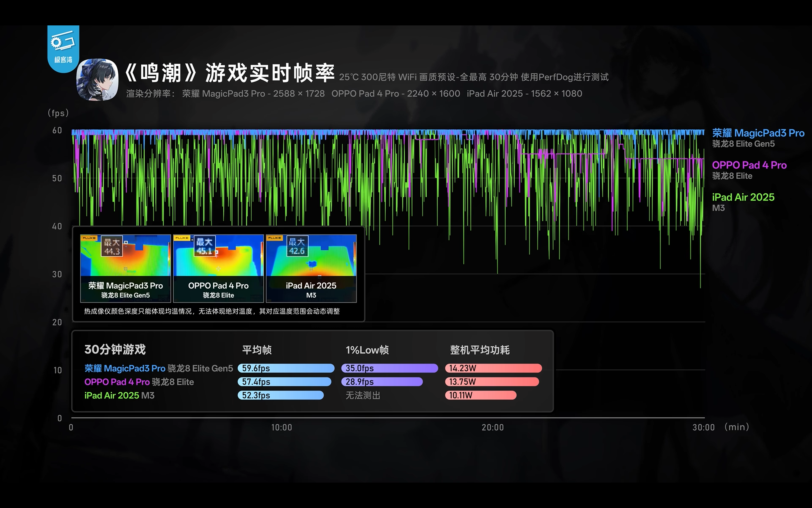The image size is (812, 508).
Task: Click the 极客湾 channel logo badge
Action: (x=63, y=49)
